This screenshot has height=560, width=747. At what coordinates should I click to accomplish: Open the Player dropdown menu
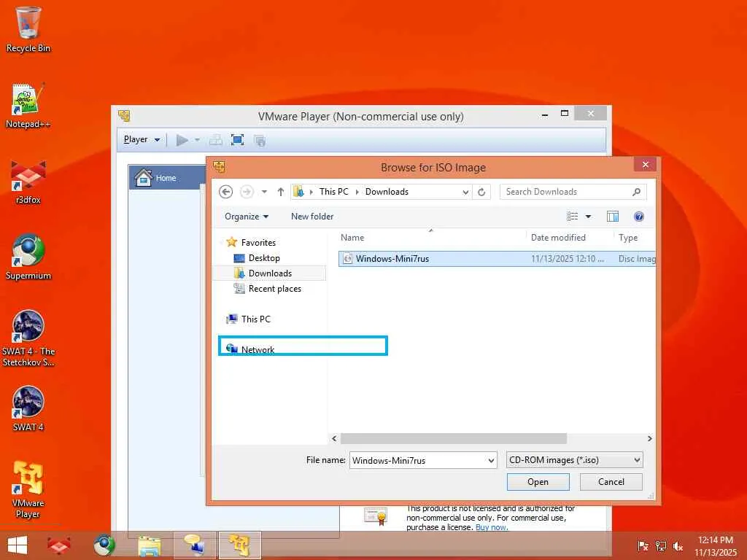(x=142, y=139)
